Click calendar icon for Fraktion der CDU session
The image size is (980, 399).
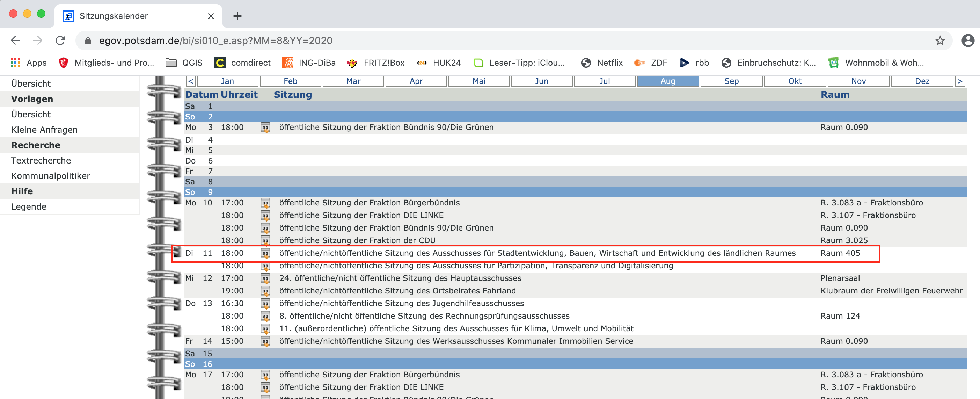(x=265, y=241)
